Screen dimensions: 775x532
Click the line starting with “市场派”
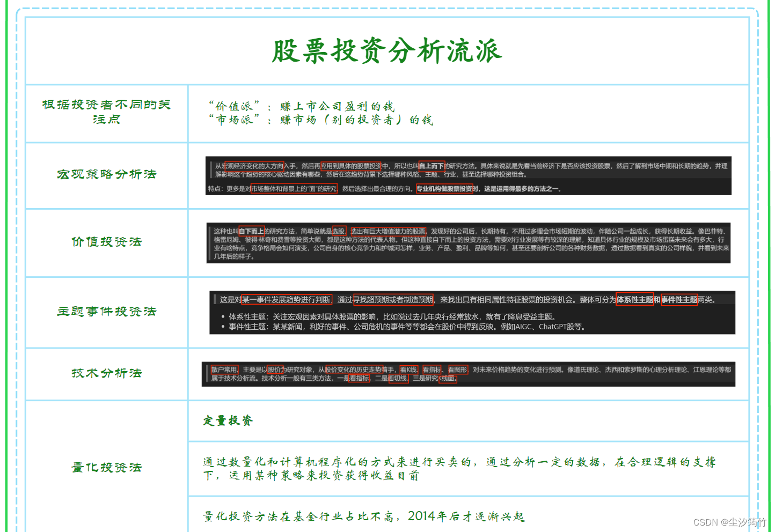pos(321,120)
